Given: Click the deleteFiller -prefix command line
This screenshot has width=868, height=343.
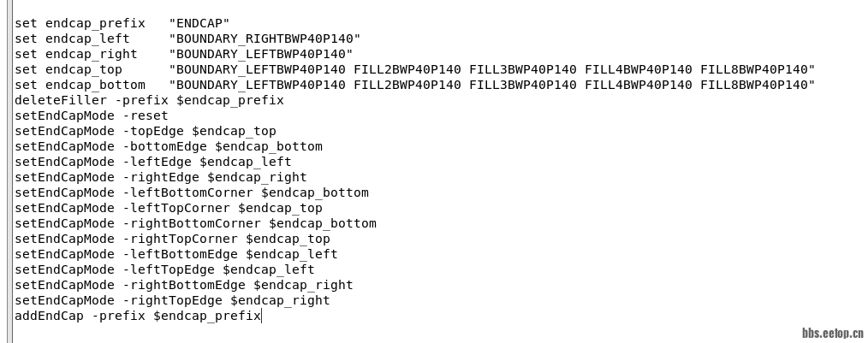Looking at the screenshot, I should click(150, 101).
